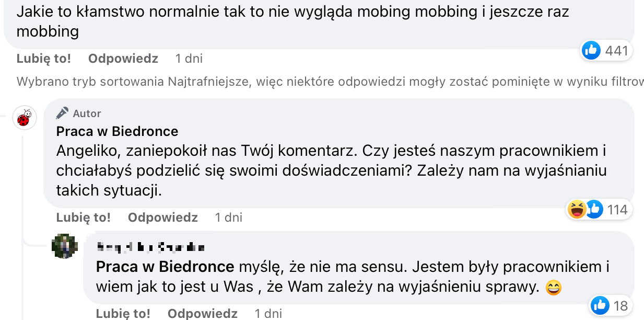
Task: Click the like icon beside the 18 count
Action: click(600, 305)
